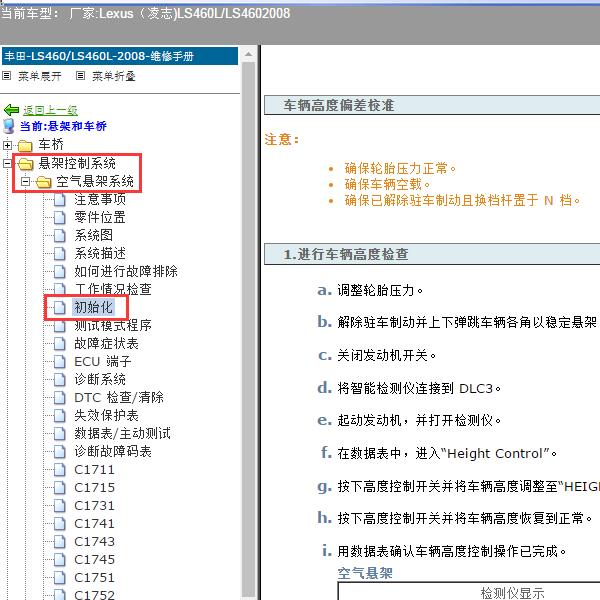The height and width of the screenshot is (600, 600).
Task: Click the 菜单折叠 box icon
Action: click(80, 76)
